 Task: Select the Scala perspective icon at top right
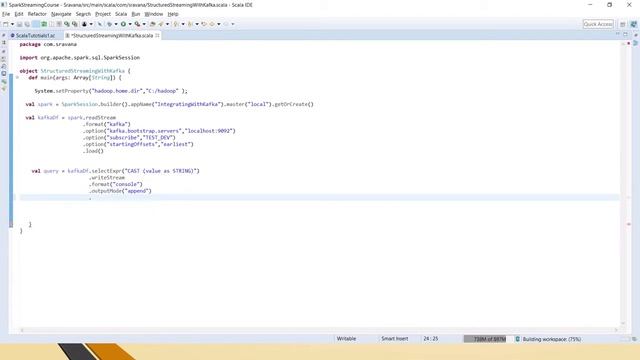(633, 24)
